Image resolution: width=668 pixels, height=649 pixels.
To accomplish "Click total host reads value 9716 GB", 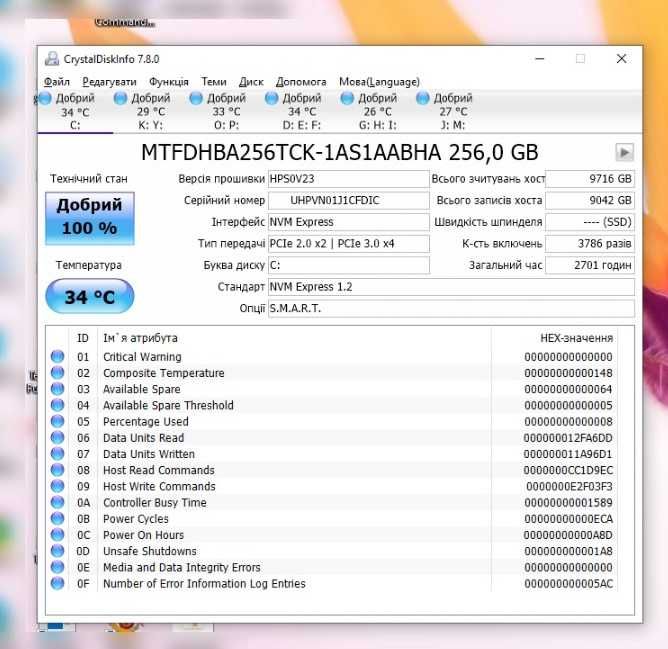I will (x=590, y=179).
